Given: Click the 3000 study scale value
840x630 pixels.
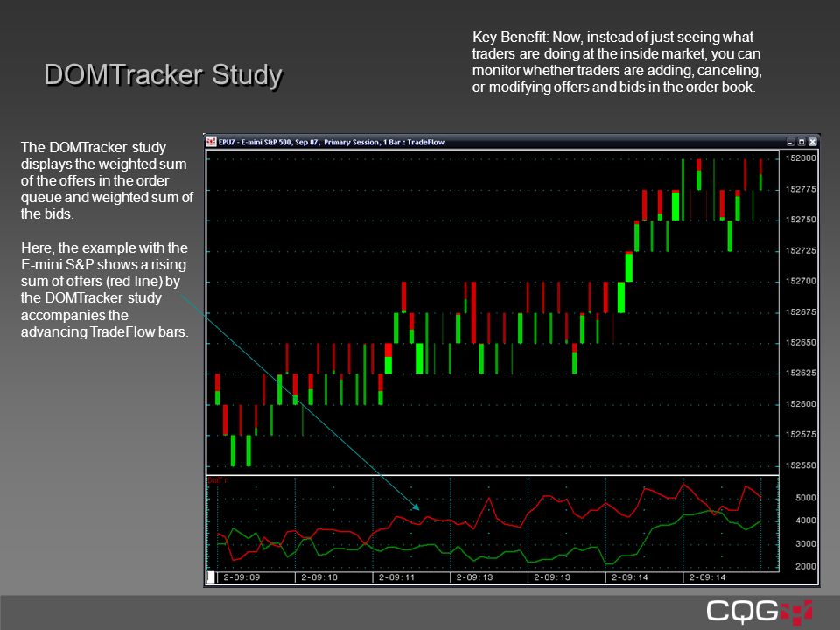Looking at the screenshot, I should pos(806,543).
